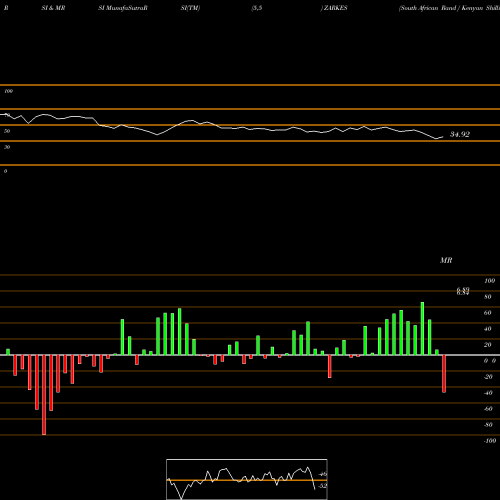
Task: Click the 30 label on the RSI axis
Action: pos(7,147)
